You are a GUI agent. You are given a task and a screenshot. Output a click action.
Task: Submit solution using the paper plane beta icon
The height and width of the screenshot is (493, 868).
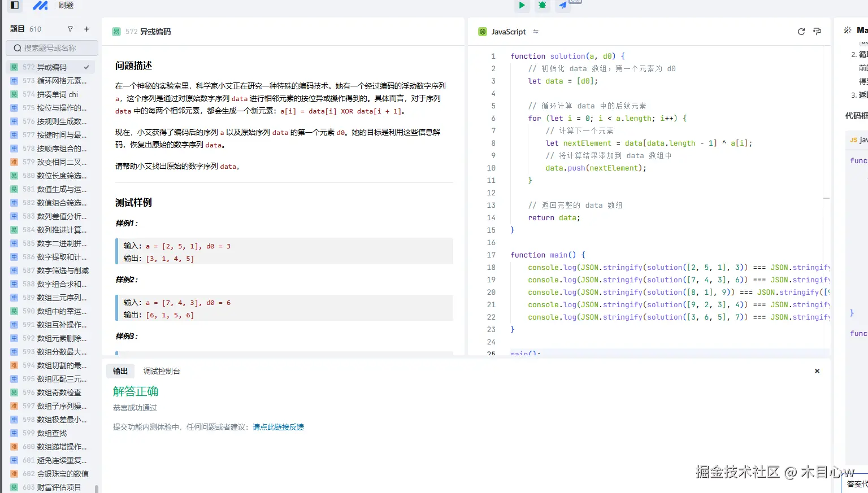(x=562, y=6)
